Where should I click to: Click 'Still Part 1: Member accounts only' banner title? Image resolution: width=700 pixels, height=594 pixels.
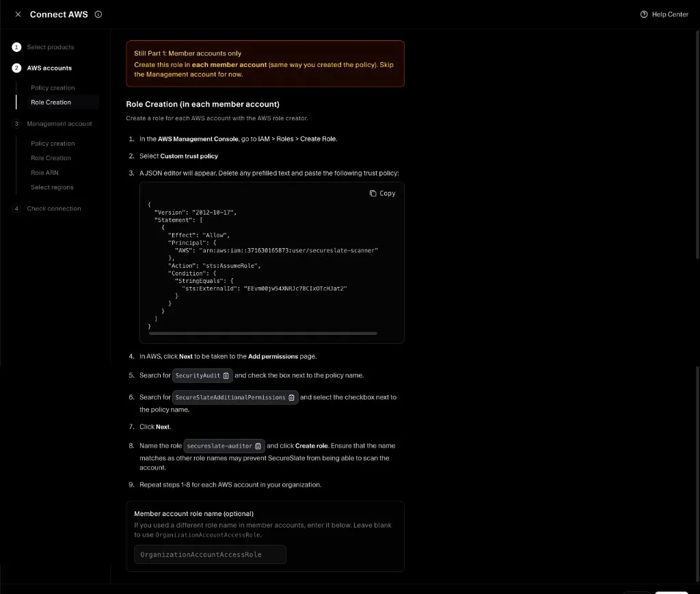tap(187, 53)
